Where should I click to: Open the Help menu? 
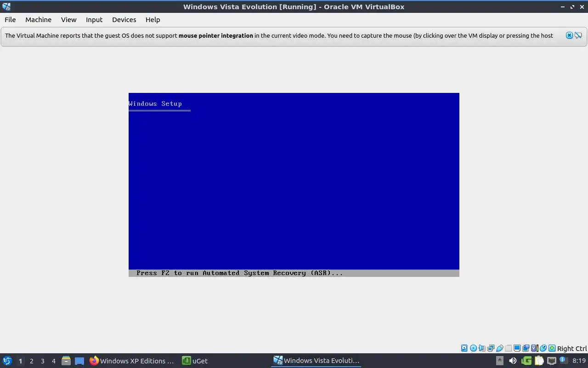[x=153, y=20]
